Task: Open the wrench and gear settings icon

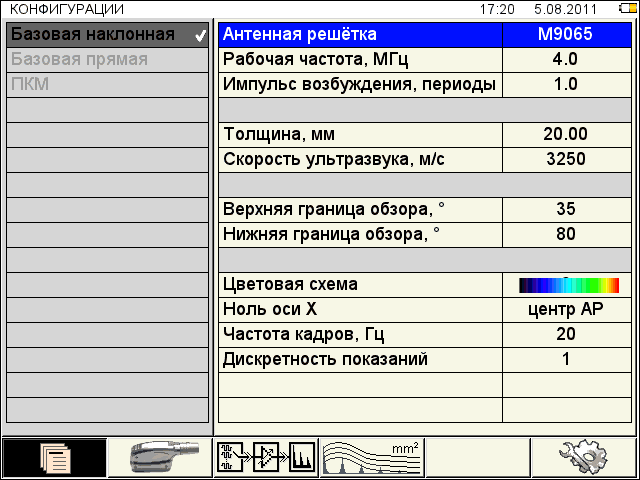Action: (x=584, y=458)
